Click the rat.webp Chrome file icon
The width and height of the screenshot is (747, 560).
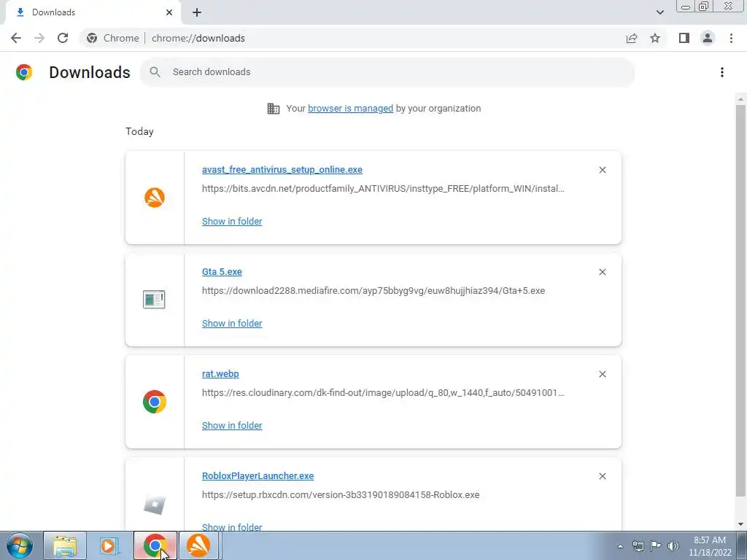coord(155,402)
